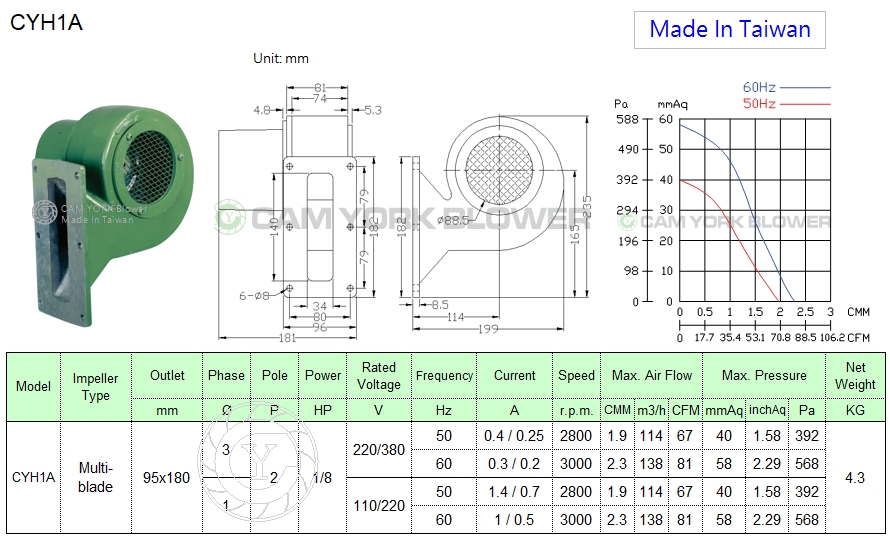Select the 'HP' unit cell
Screen dimensions: 890x543
pyautogui.click(x=322, y=410)
